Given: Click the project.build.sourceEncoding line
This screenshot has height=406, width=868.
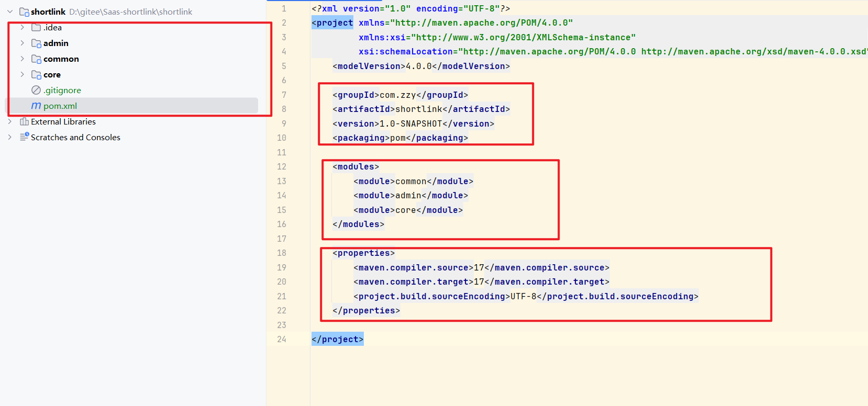Looking at the screenshot, I should click(x=526, y=296).
